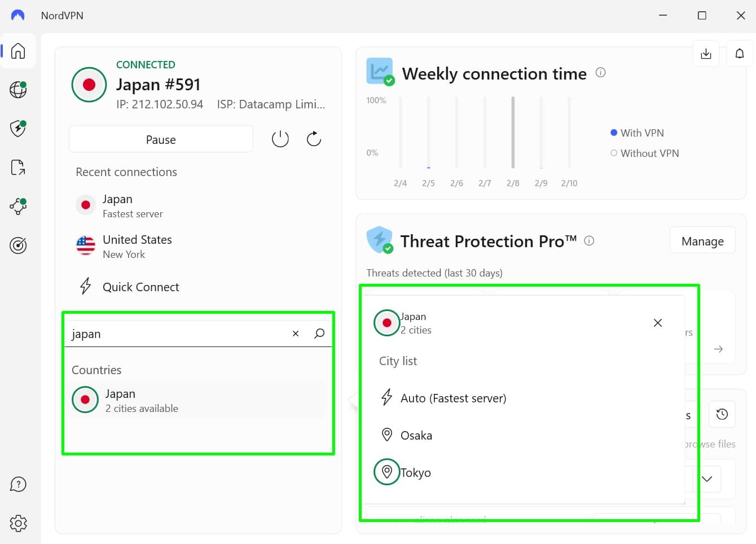756x544 pixels.
Task: Open the Home sidebar icon
Action: 18,51
